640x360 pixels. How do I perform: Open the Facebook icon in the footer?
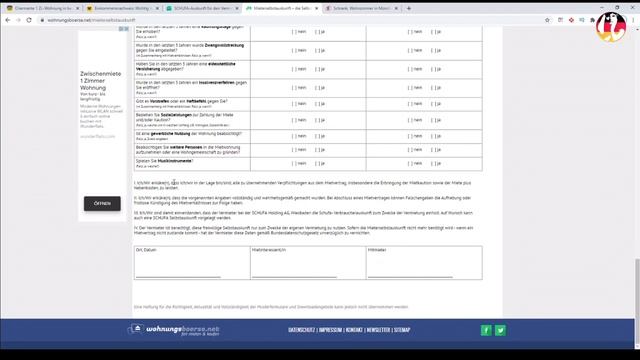coord(486,330)
